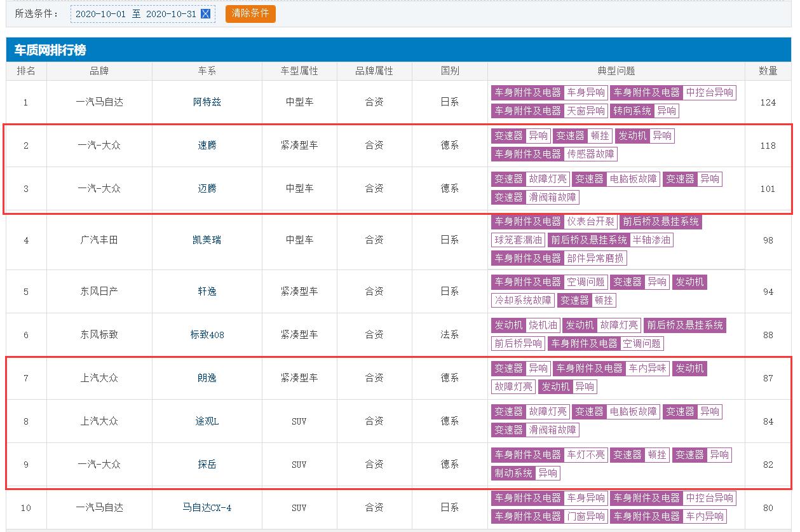Click the 所选条件 label
The height and width of the screenshot is (532, 800).
click(38, 13)
